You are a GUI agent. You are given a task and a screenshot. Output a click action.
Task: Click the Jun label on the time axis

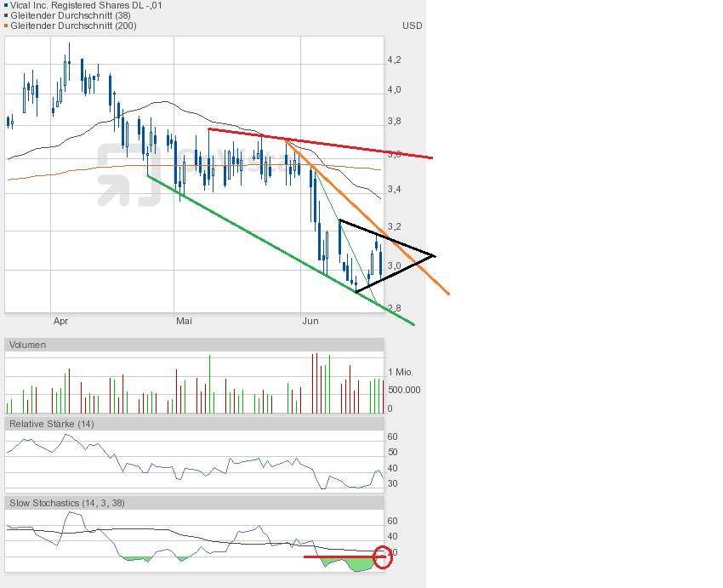click(310, 321)
